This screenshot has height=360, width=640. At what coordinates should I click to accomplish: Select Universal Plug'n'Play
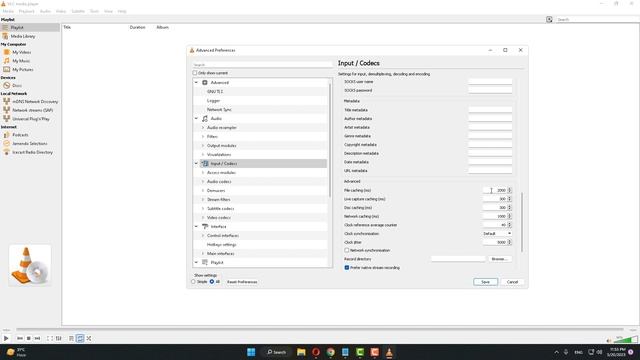tap(30, 119)
